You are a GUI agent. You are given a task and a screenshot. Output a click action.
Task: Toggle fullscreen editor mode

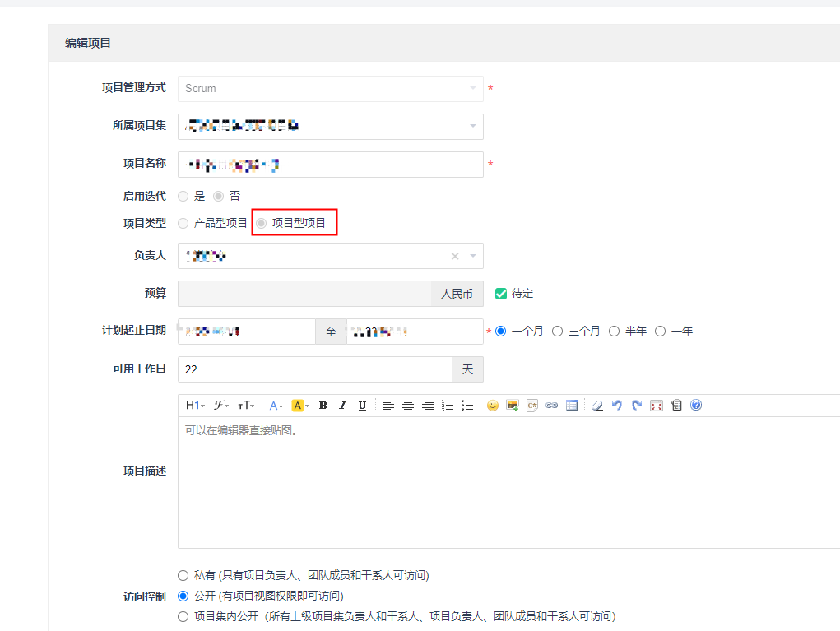coord(657,406)
